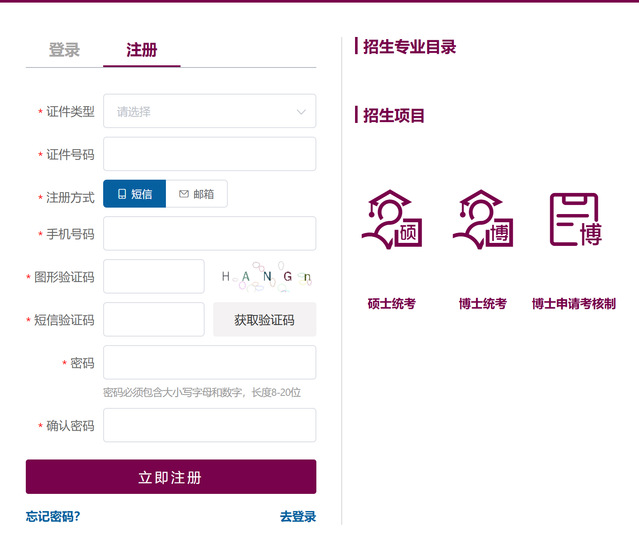Click the 立即注册 button
Image resolution: width=639 pixels, height=536 pixels.
(171, 477)
